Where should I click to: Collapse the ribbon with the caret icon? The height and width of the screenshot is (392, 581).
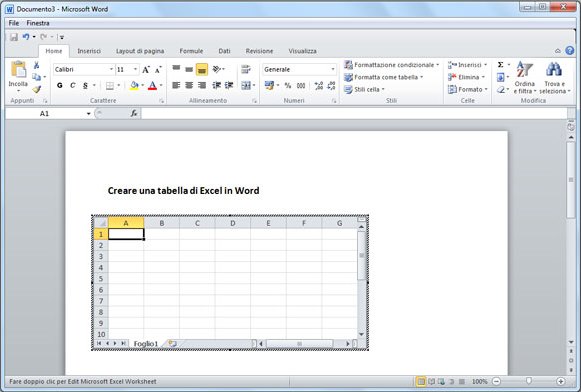558,51
